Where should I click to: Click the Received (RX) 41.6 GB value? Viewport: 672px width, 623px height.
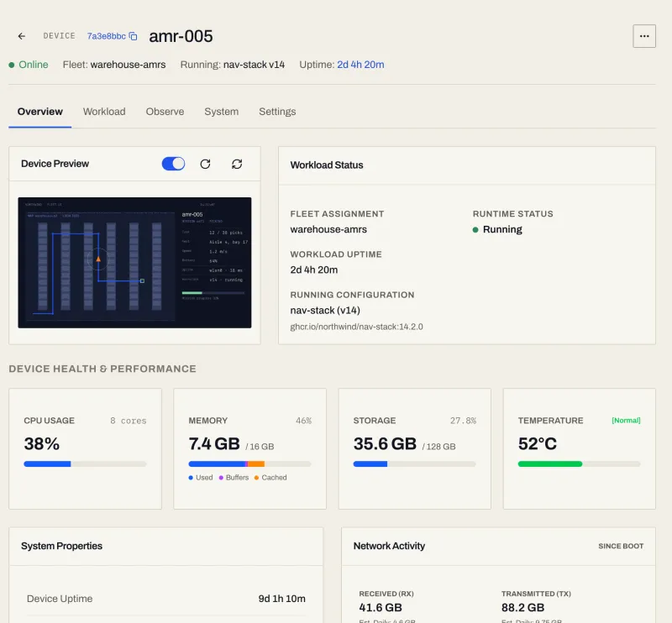tap(381, 608)
